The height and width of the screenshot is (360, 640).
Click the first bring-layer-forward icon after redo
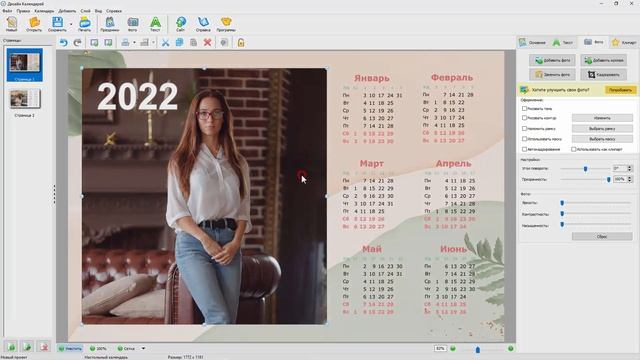94,42
